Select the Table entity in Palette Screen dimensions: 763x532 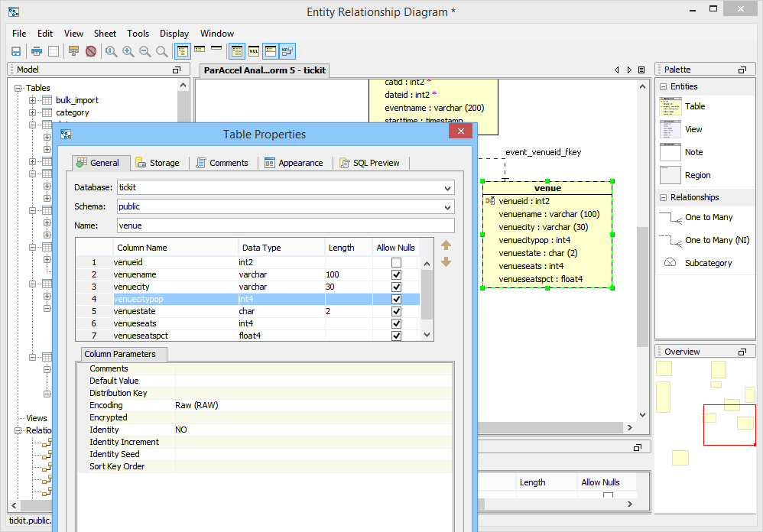point(694,106)
